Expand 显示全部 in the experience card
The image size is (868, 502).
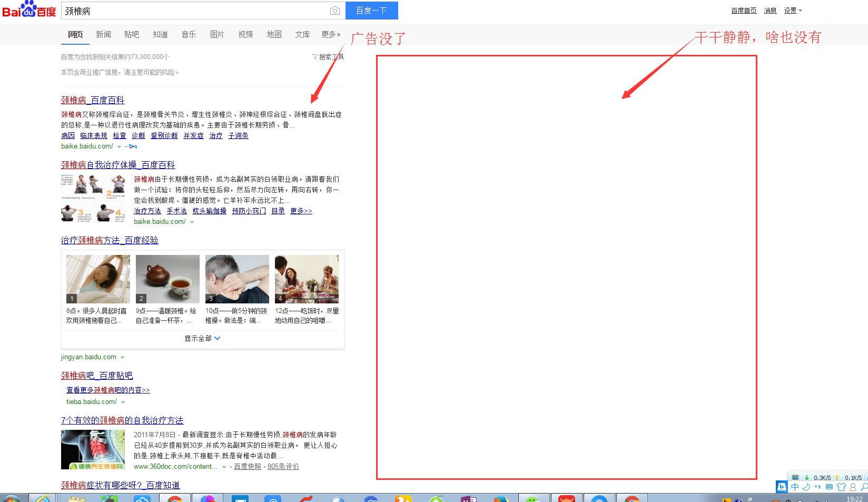[202, 339]
